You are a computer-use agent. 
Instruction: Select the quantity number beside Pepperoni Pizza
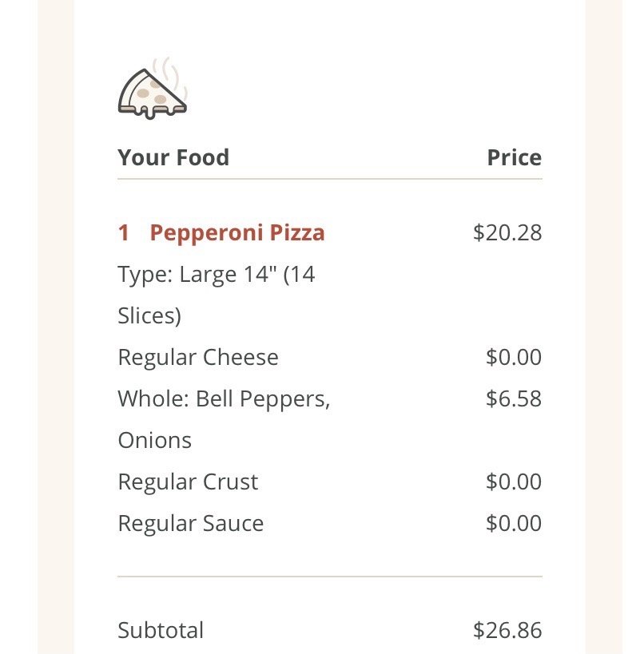123,233
